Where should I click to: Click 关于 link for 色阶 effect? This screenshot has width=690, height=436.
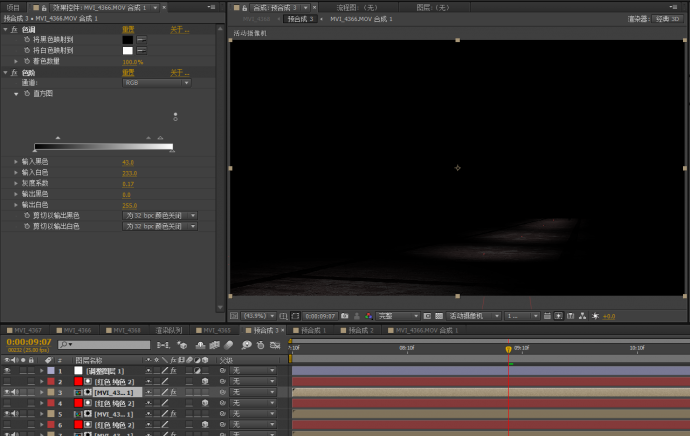(179, 72)
